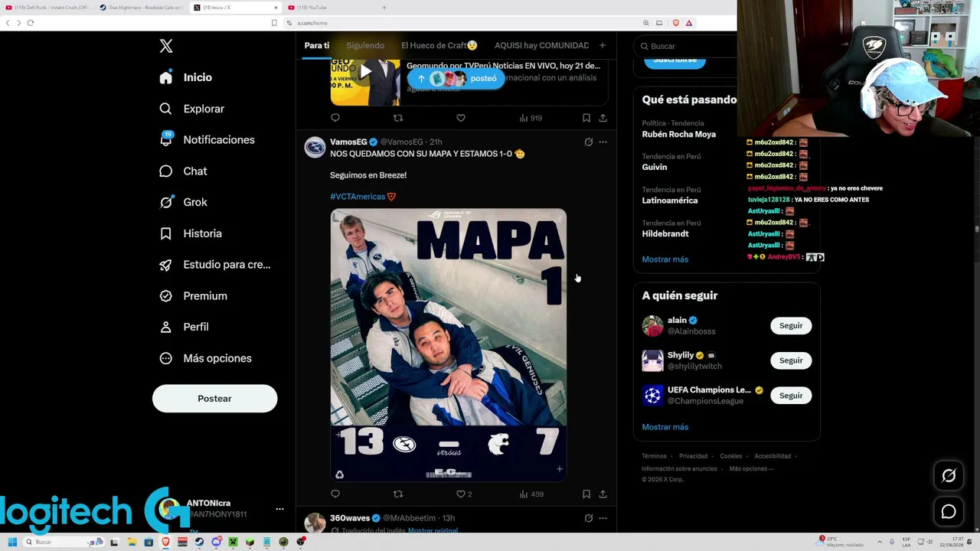
Task: Open account menu dots beside ANTONIcra
Action: (279, 509)
